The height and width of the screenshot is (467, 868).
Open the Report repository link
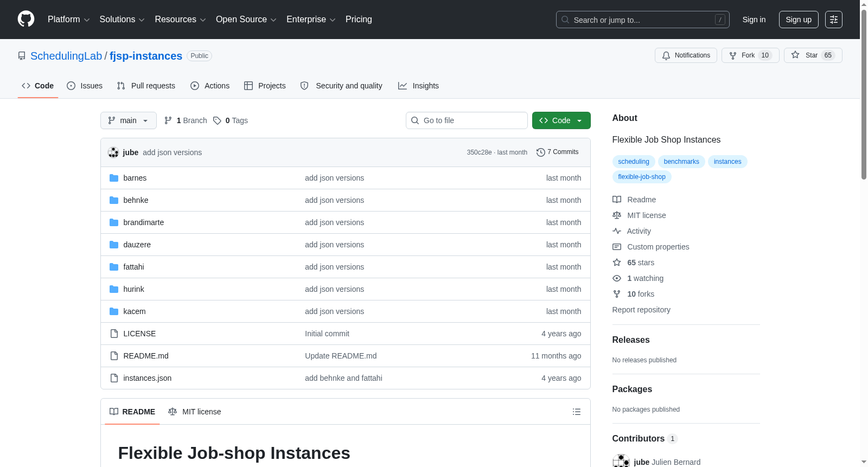pos(641,310)
